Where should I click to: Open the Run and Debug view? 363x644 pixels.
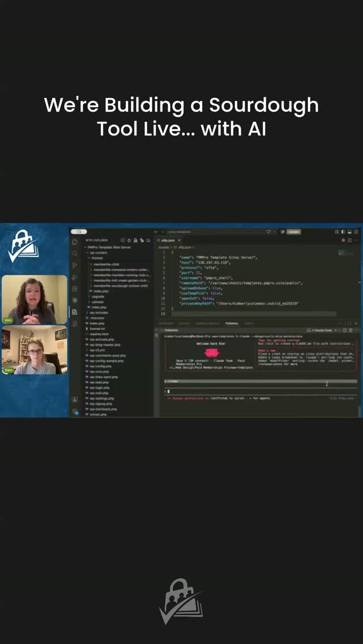point(74,277)
